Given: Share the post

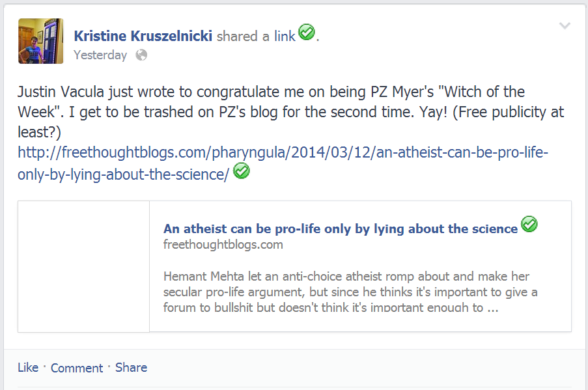Looking at the screenshot, I should click(131, 367).
